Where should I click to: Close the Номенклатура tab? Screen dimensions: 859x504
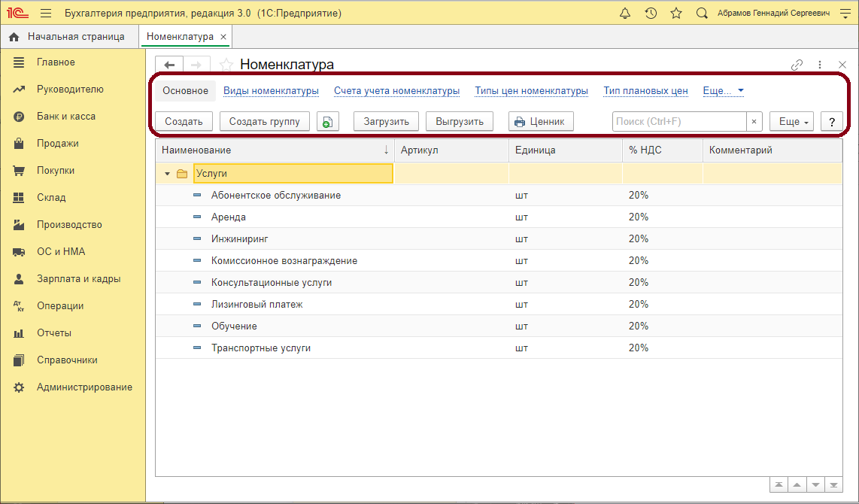(x=223, y=36)
